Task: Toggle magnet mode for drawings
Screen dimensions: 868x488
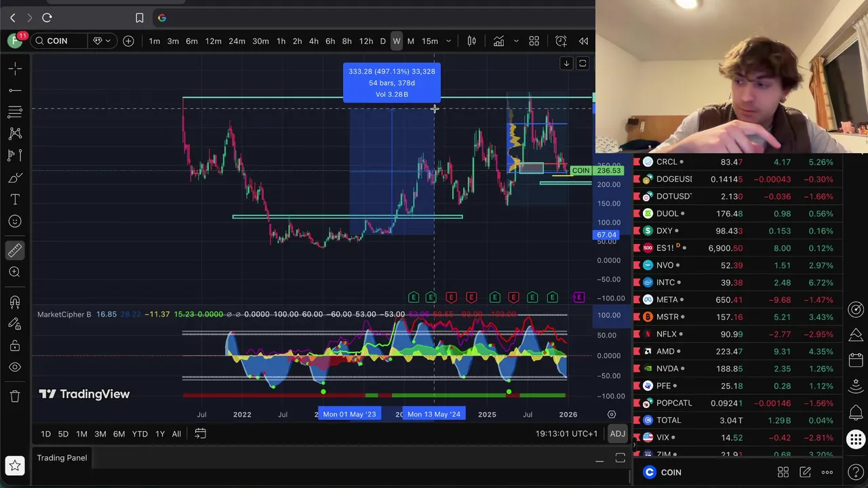Action: point(15,302)
